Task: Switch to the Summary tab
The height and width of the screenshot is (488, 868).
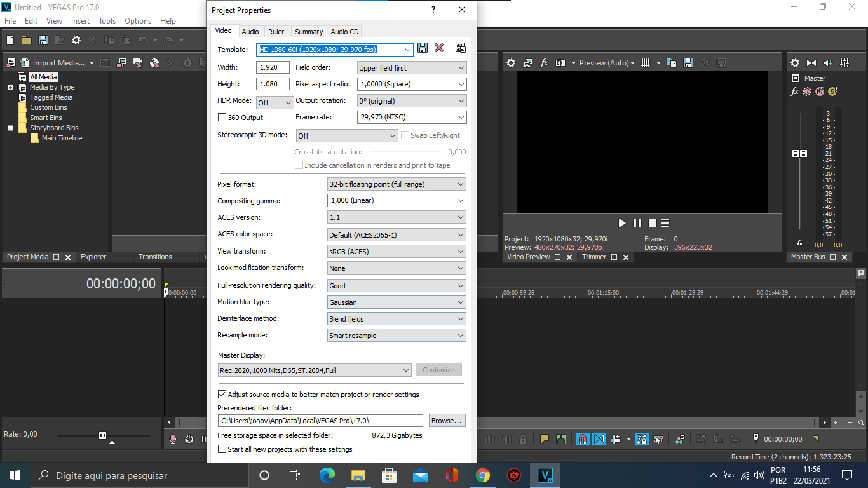Action: (x=309, y=32)
